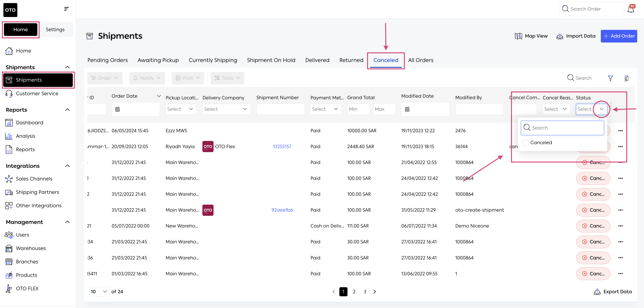Switch to Pending Orders tab
Viewport: 644px width, 308px height.
(x=108, y=60)
